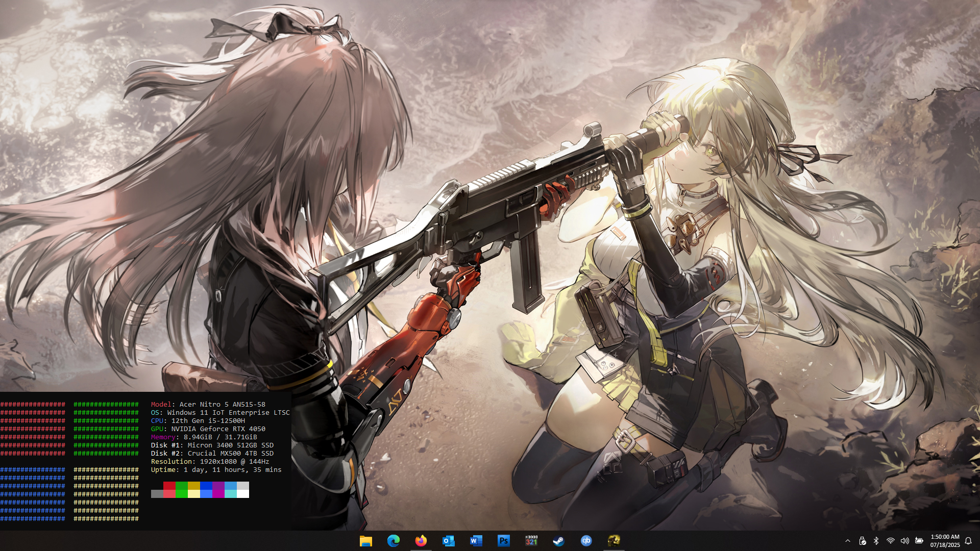The width and height of the screenshot is (980, 551).
Task: Open Bluetooth tray icon
Action: (x=876, y=541)
